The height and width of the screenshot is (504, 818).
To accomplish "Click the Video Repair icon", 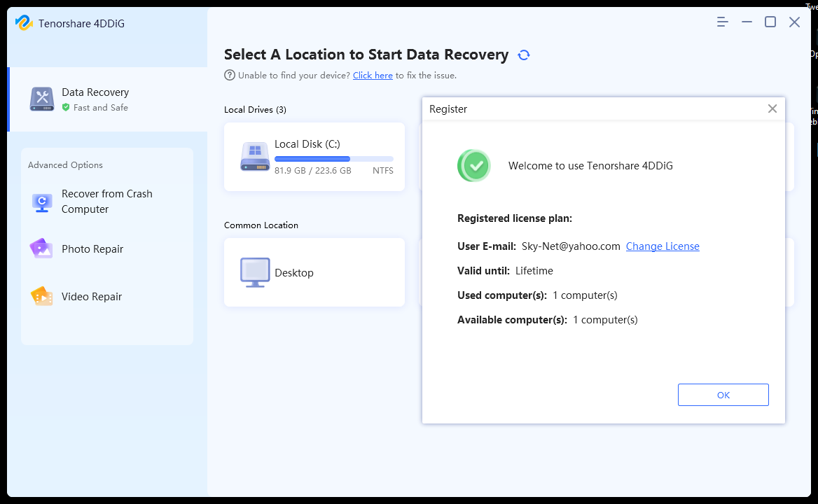I will pos(42,296).
